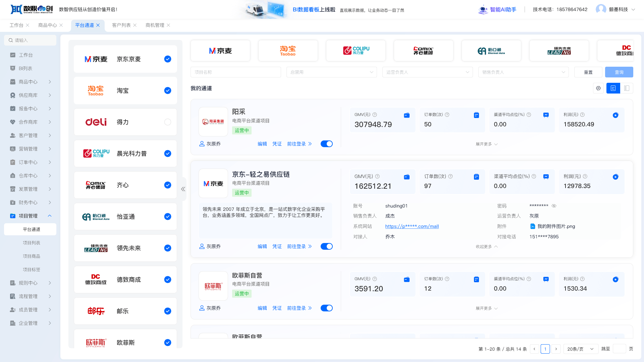Image resolution: width=644 pixels, height=362 pixels.
Task: Collapse 项目管理 in the sidebar
Action: click(x=31, y=216)
